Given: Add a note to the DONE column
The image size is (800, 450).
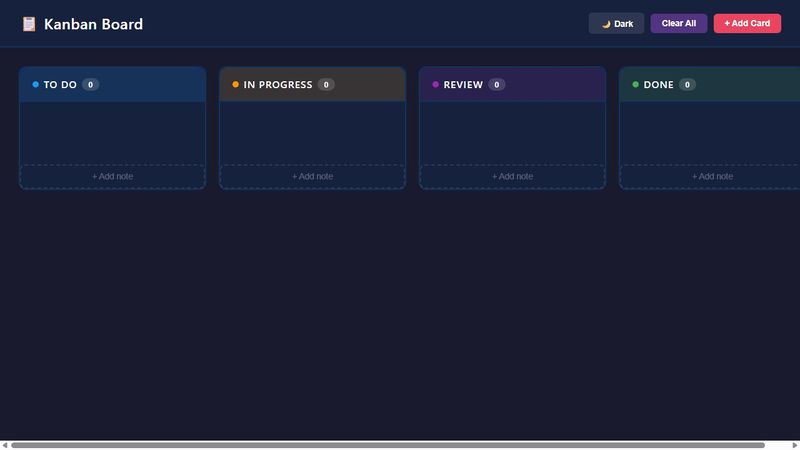Looking at the screenshot, I should pos(712,177).
